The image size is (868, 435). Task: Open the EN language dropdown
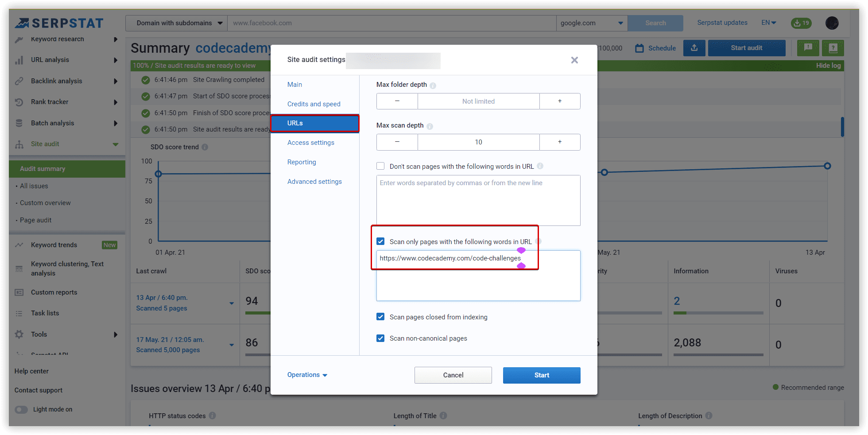pyautogui.click(x=769, y=23)
